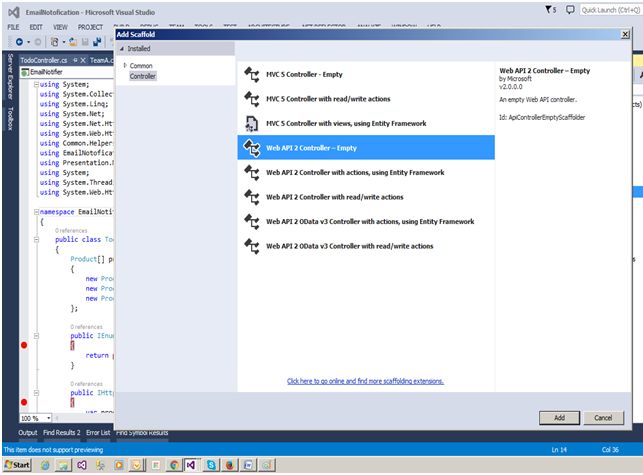Open the editor zoom 100 % dropdown

click(48, 418)
